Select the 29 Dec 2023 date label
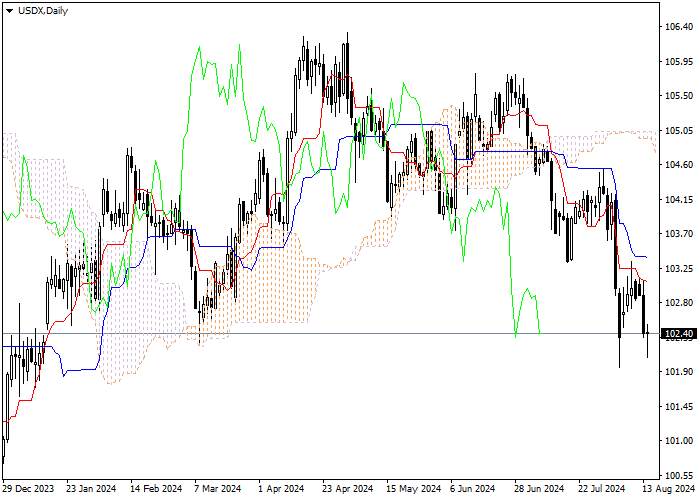 (28, 488)
